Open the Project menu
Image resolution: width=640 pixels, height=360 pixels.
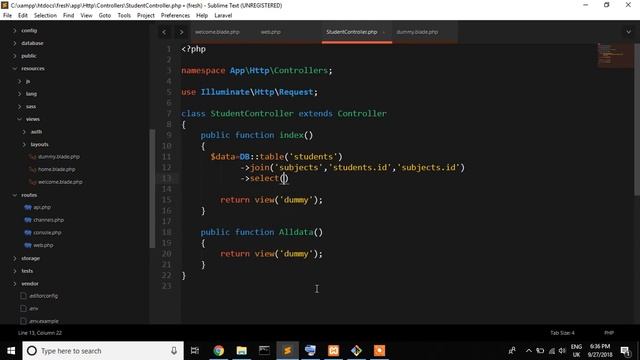click(146, 16)
